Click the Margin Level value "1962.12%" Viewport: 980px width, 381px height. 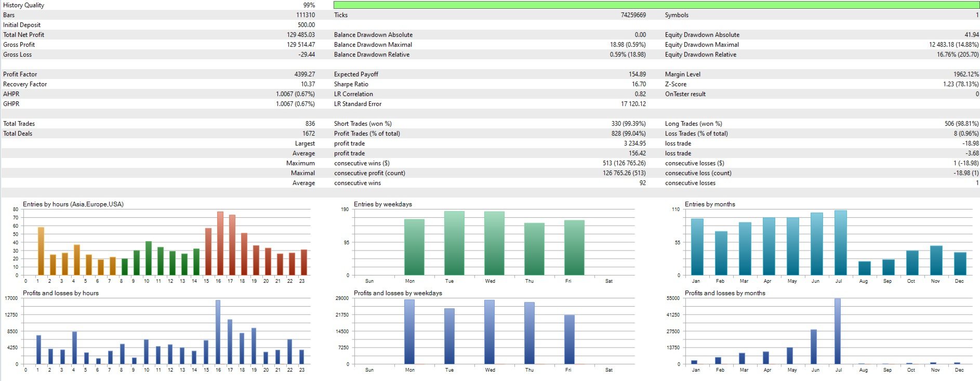(x=966, y=74)
